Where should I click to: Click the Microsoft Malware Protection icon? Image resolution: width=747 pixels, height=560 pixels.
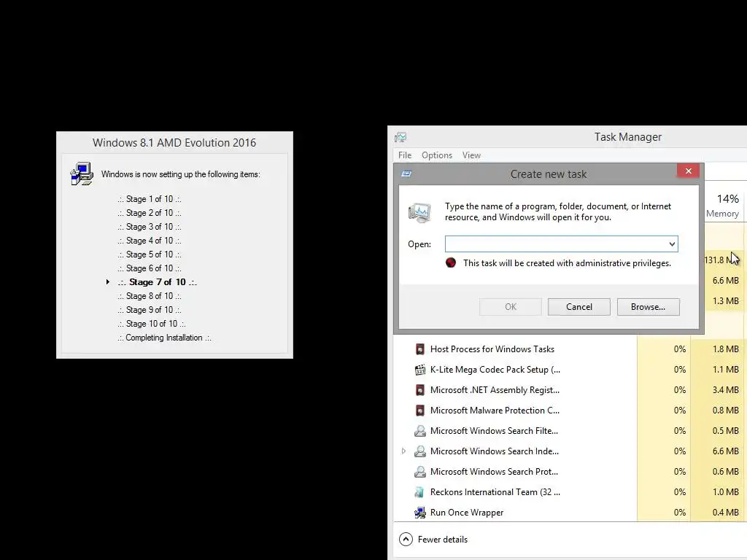tap(419, 411)
